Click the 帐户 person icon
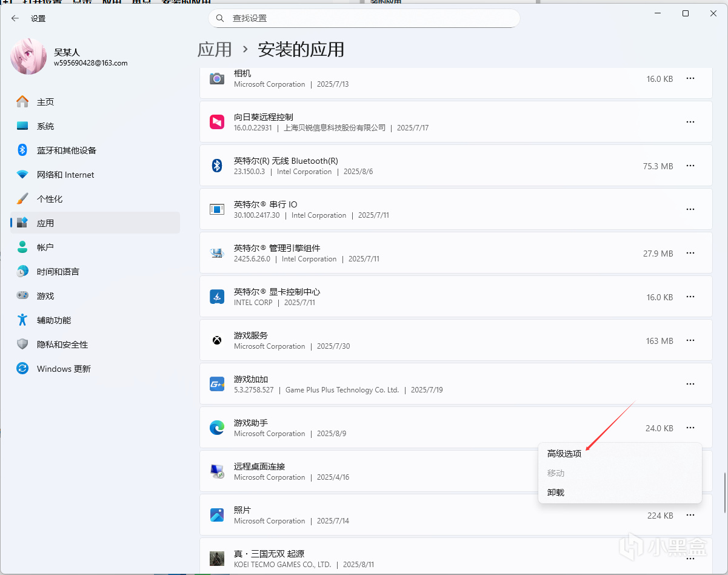Viewport: 728px width, 575px height. pyautogui.click(x=22, y=247)
